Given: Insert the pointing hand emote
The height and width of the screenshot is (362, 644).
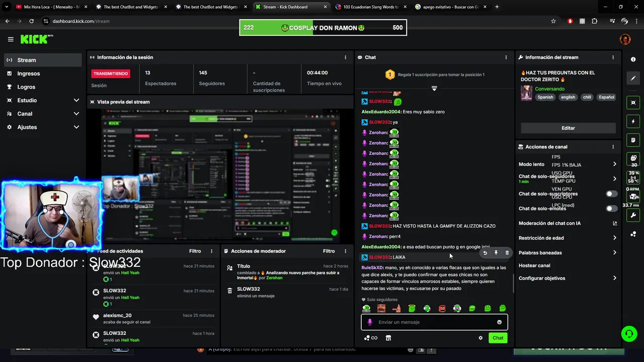Looking at the screenshot, I should 396,308.
